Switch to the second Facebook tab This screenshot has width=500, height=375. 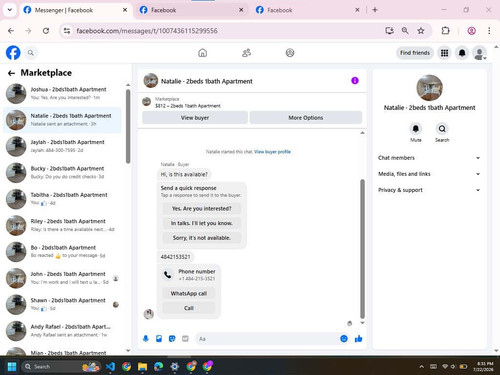coord(191,10)
